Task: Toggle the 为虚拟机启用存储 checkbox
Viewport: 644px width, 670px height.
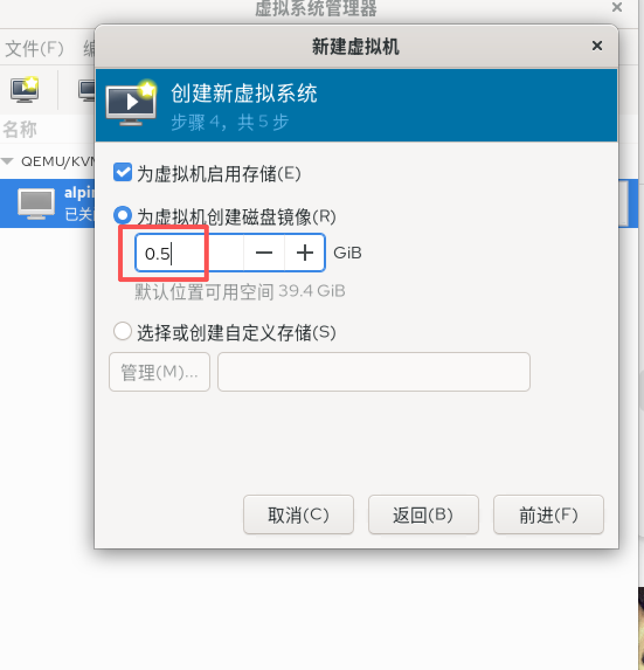Action: (123, 172)
